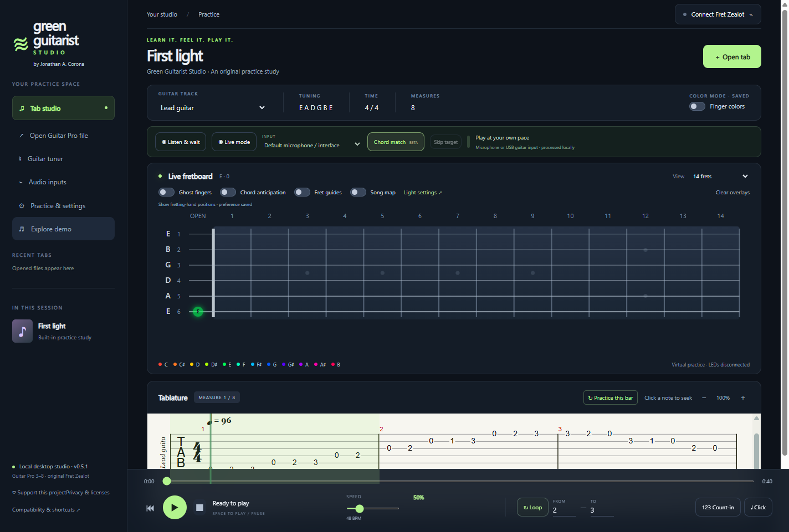789x532 pixels.
Task: Enable the Ghost fingers toggle
Action: 166,192
